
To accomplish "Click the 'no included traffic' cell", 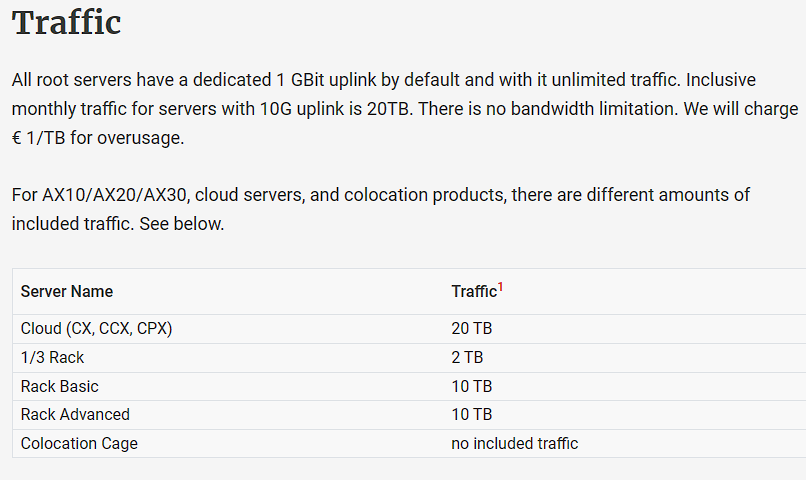I will [515, 444].
